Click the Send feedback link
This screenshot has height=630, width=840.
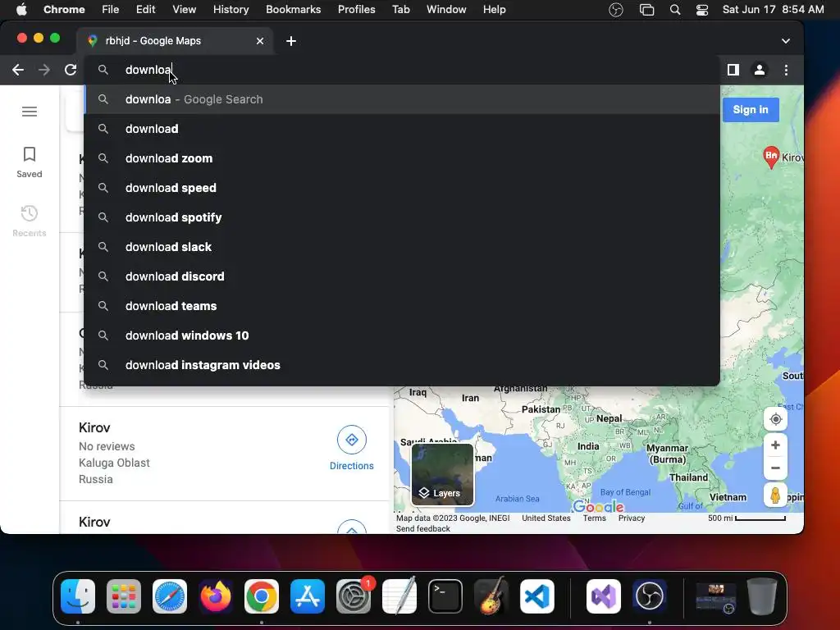pyautogui.click(x=422, y=529)
